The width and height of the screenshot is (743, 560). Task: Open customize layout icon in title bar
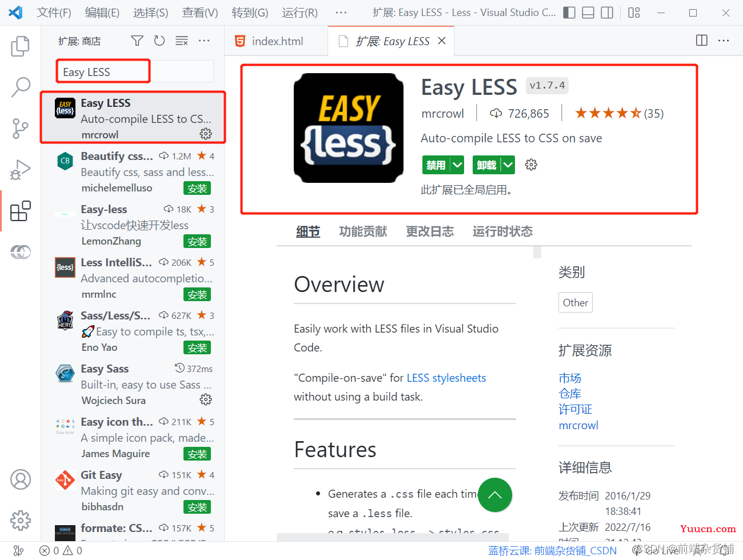pos(634,13)
